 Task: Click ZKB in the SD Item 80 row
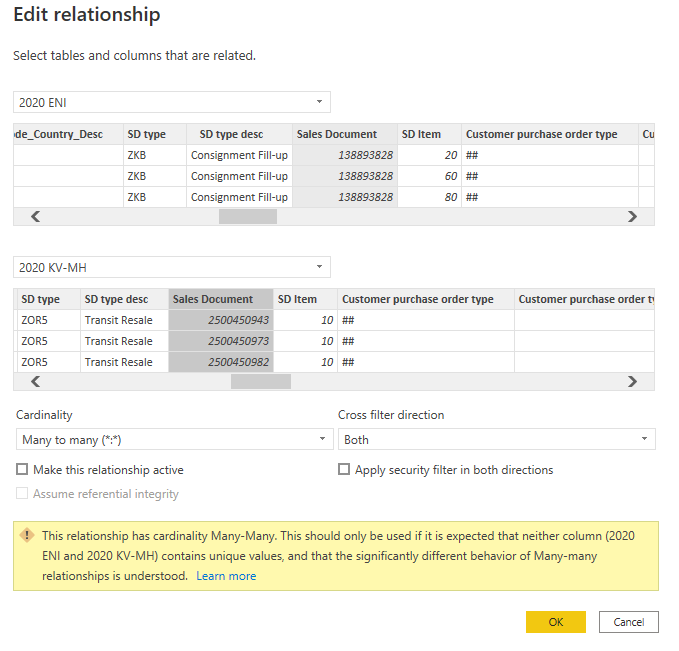(155, 197)
